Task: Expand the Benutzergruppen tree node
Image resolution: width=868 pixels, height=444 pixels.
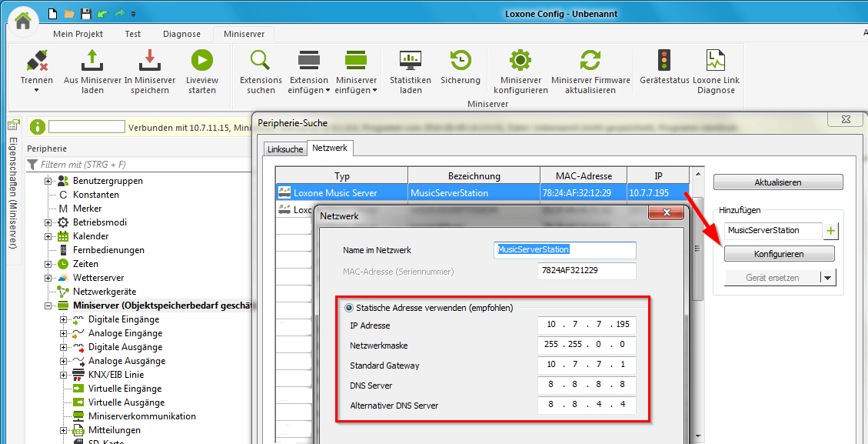Action: (48, 181)
